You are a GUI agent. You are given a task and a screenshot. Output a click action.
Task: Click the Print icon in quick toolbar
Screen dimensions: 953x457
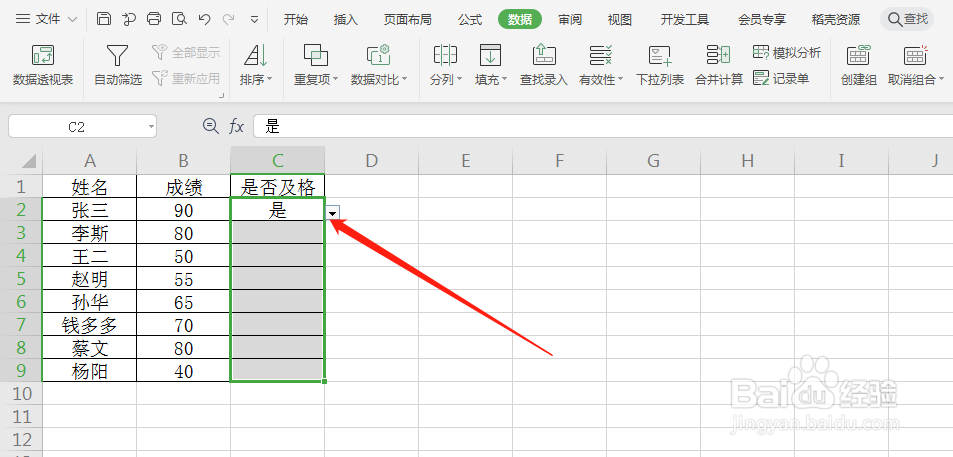[154, 19]
